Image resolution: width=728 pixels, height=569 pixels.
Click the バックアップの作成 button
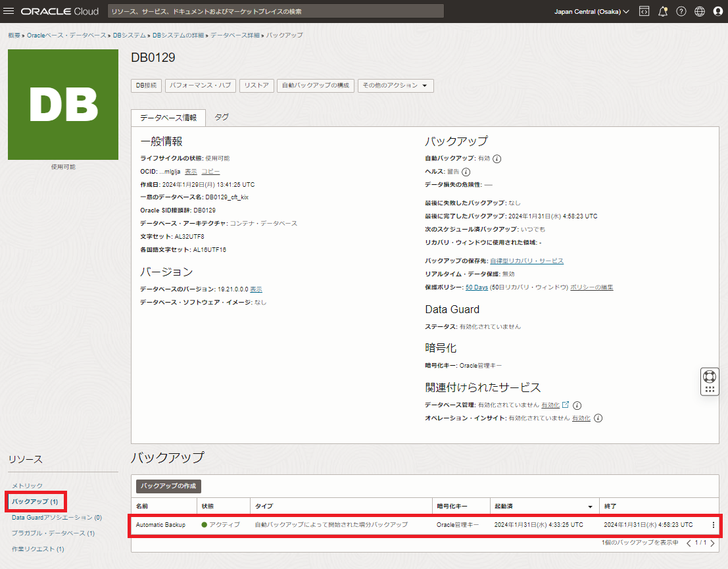pyautogui.click(x=168, y=486)
